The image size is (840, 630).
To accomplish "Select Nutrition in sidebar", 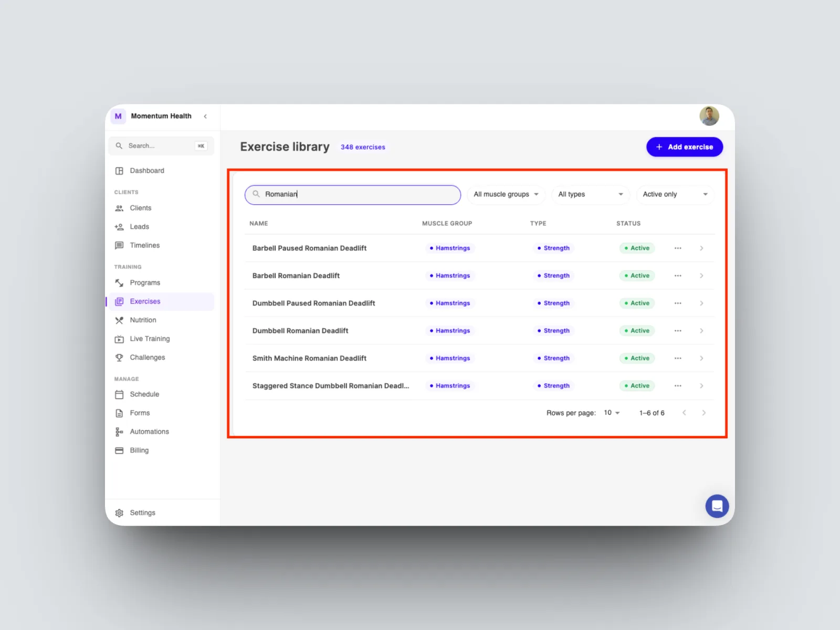I will pos(162,320).
